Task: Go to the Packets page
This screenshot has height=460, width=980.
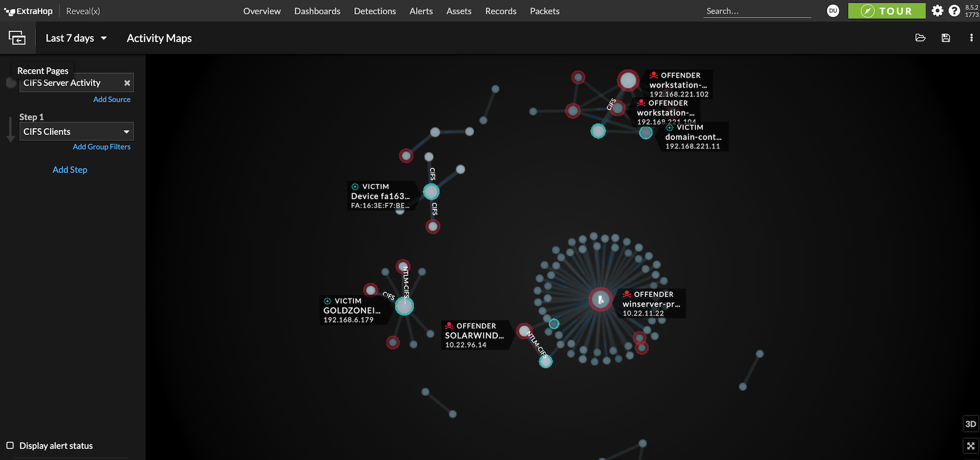Action: coord(545,11)
